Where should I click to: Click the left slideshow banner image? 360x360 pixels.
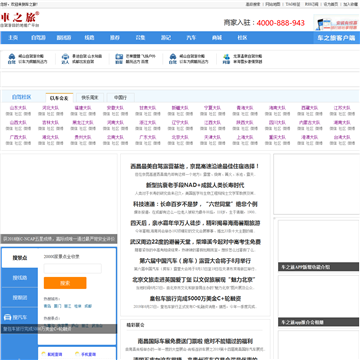[59, 198]
